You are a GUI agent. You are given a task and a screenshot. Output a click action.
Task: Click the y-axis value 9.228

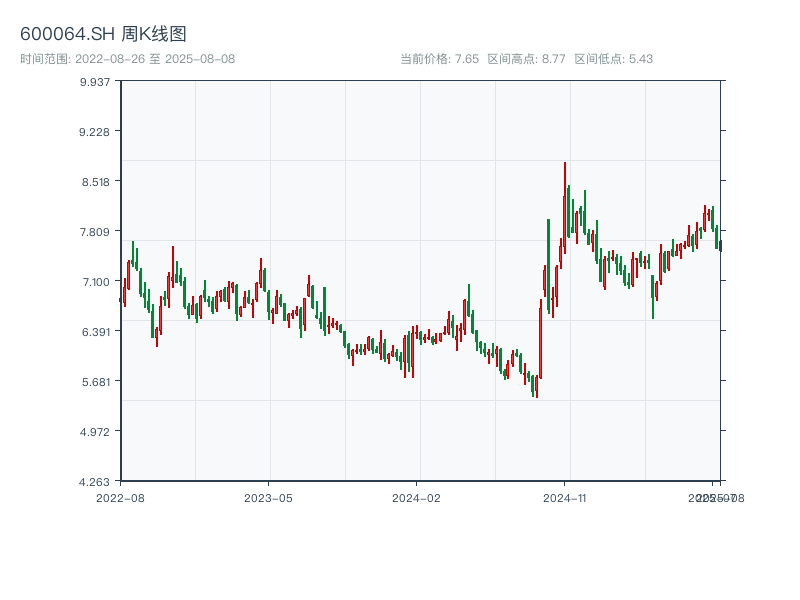pyautogui.click(x=94, y=132)
